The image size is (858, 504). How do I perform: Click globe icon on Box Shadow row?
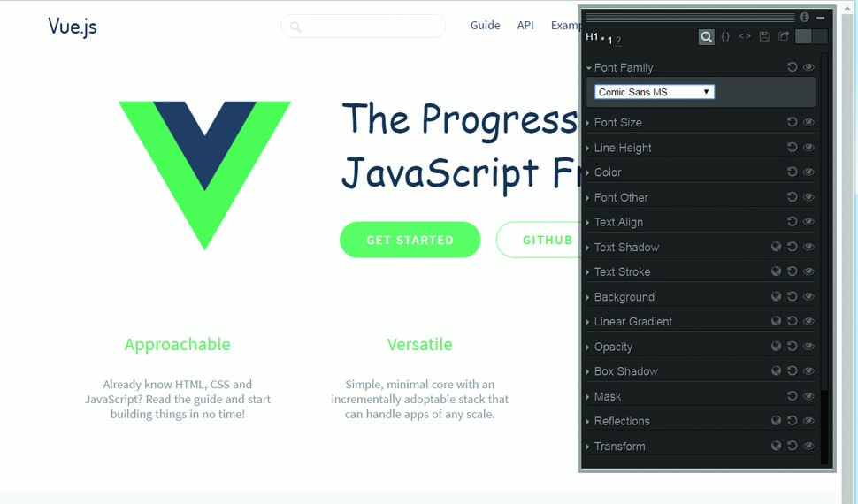776,371
